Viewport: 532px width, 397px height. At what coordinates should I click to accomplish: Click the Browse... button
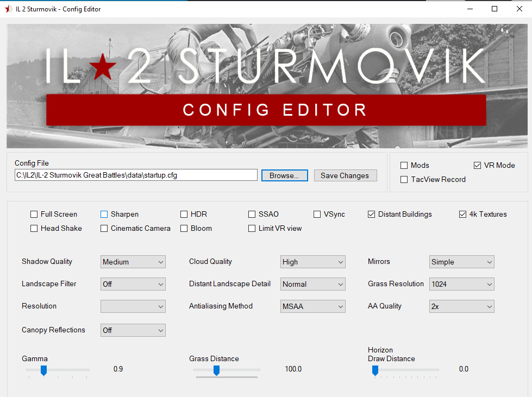coord(284,175)
